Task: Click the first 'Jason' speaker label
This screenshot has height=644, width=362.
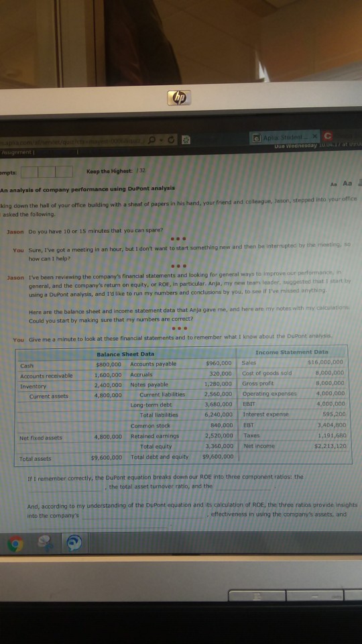Action: (x=15, y=231)
